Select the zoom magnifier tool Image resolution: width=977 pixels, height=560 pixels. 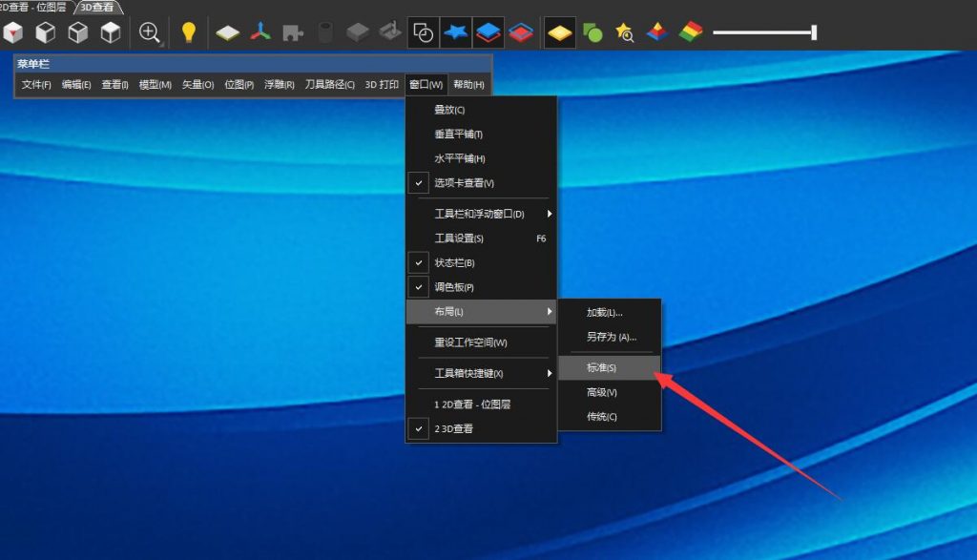150,32
